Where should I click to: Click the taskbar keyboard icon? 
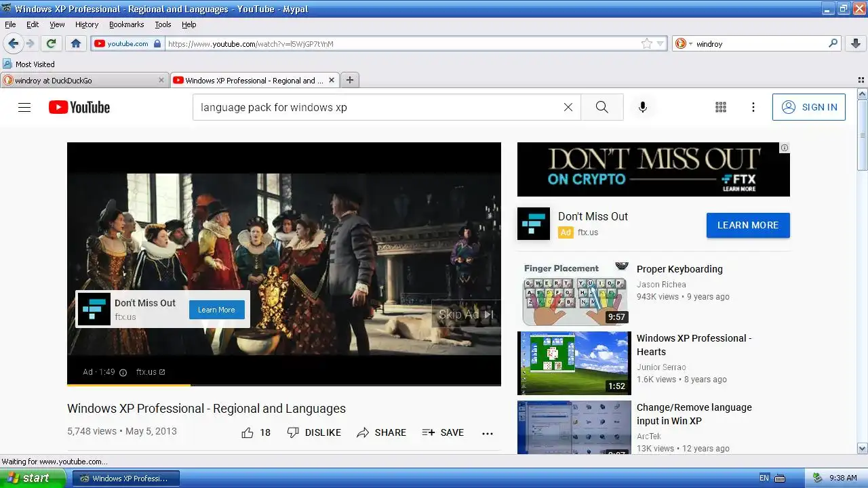780,478
